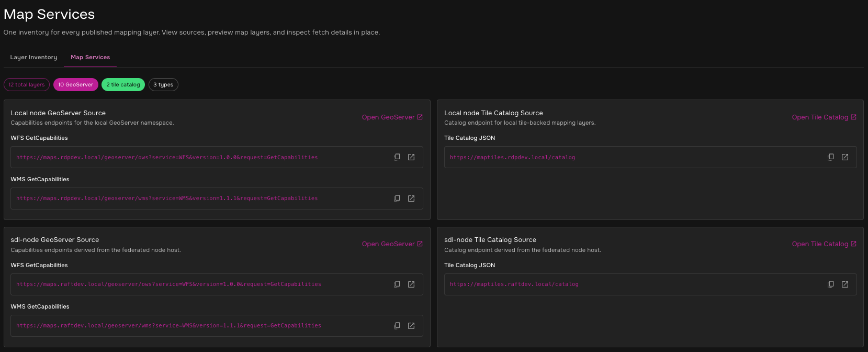Click the maps.raftdev.local WMS GetCapabilities URL text
Image resolution: width=868 pixels, height=352 pixels.
(x=168, y=326)
